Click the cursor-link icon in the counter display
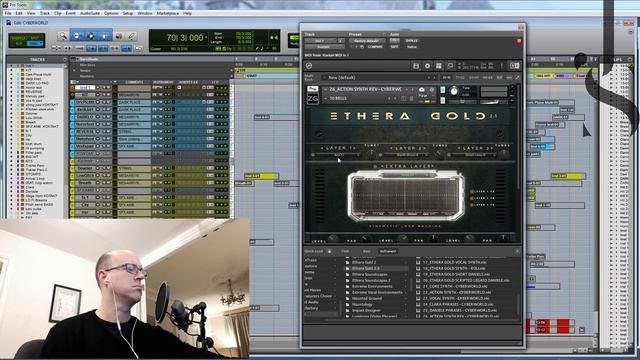This screenshot has height=360, width=640. click(x=273, y=38)
